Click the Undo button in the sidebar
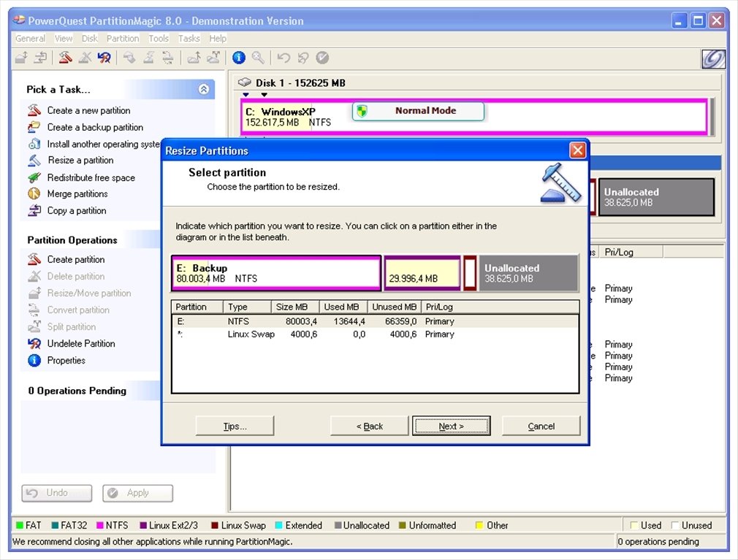The image size is (738, 560). (x=57, y=493)
